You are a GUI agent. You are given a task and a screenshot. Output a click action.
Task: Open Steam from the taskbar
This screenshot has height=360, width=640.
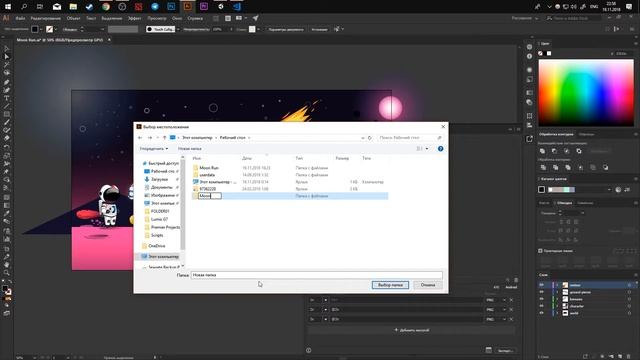tap(89, 7)
